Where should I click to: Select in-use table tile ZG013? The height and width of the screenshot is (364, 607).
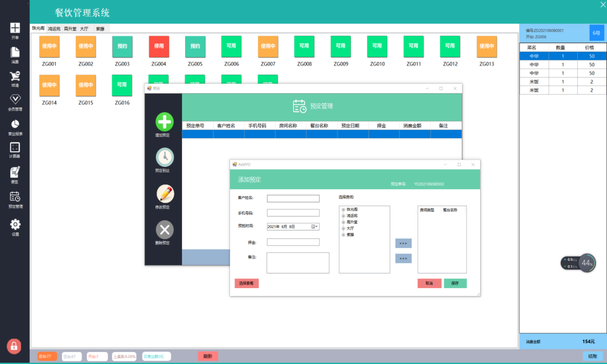coord(487,47)
